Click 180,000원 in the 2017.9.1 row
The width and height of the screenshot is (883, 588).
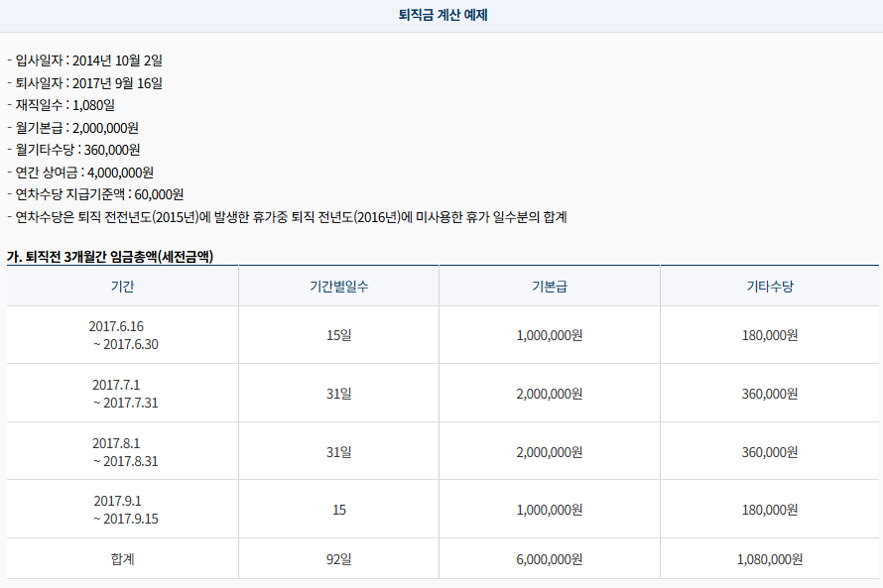769,510
